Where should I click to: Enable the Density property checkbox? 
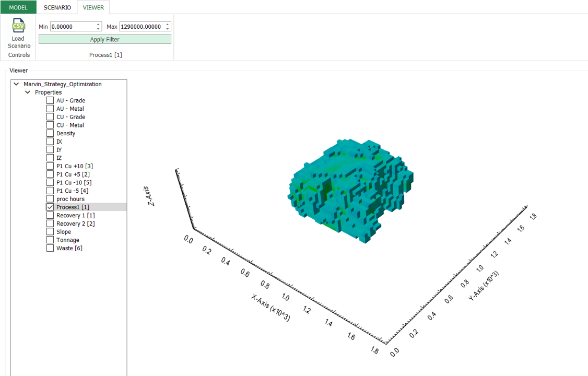(x=50, y=134)
